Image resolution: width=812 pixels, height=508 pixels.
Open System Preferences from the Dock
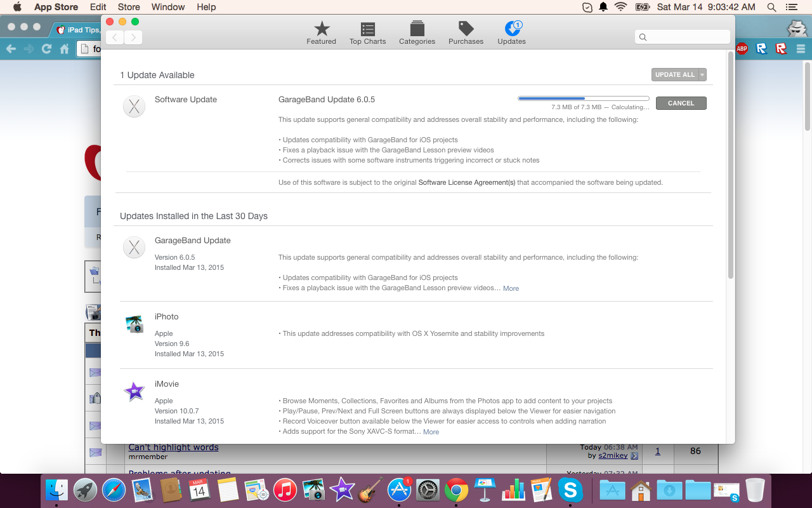tap(428, 490)
